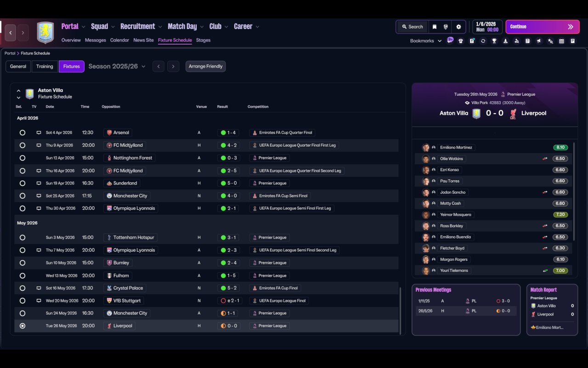588x368 pixels.
Task: Click Emiliano Martinez's face portrait
Action: [x=426, y=148]
